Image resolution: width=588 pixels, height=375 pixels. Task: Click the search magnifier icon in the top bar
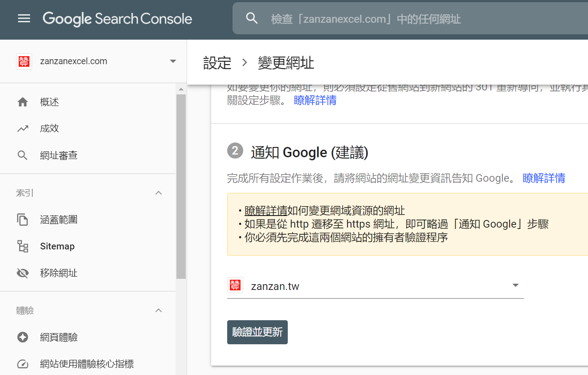pyautogui.click(x=252, y=18)
